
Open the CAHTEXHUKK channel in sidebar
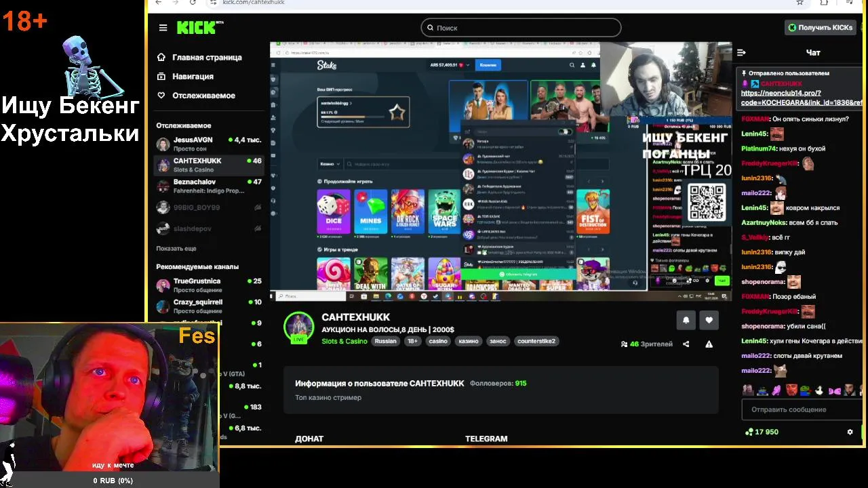point(209,165)
